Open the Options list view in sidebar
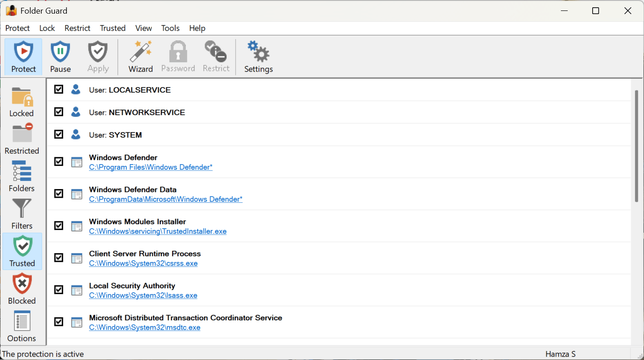The image size is (644, 360). (22, 326)
